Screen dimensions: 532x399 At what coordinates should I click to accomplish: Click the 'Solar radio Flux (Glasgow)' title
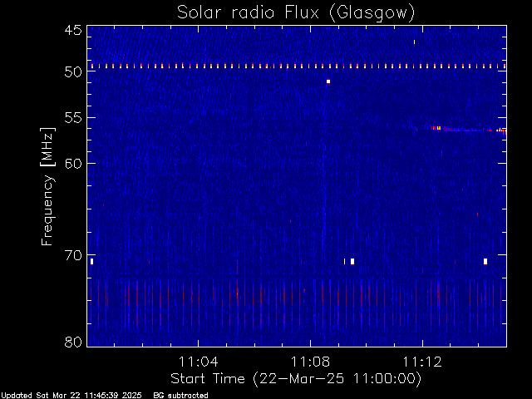pyautogui.click(x=296, y=12)
